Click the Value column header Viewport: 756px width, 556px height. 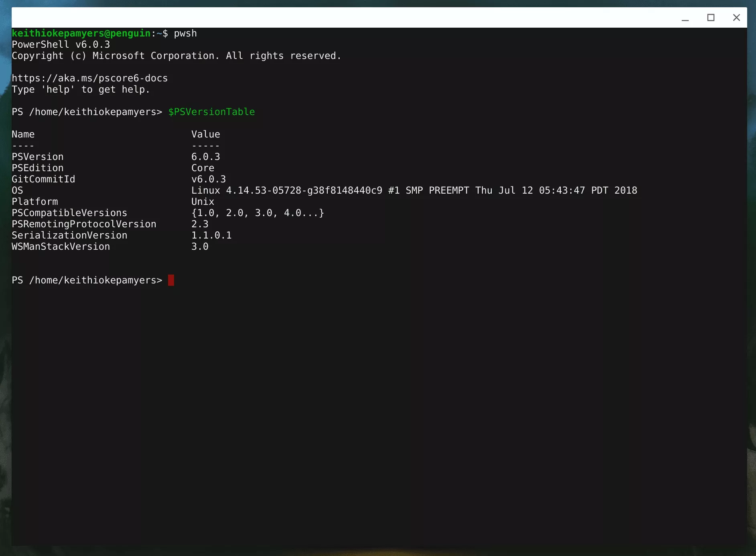click(x=205, y=134)
